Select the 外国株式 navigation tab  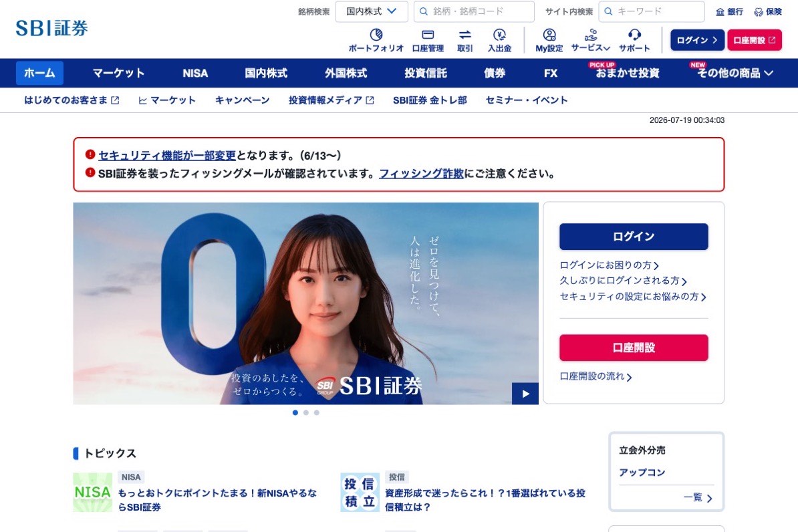coord(346,73)
